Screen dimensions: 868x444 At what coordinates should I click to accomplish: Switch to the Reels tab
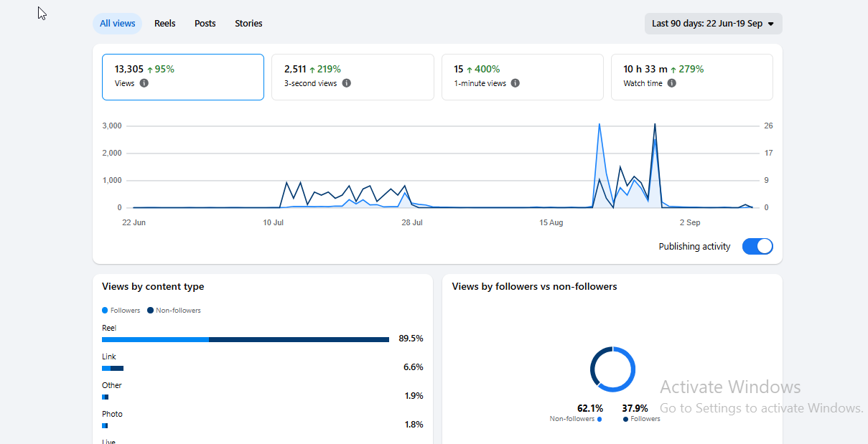tap(164, 24)
